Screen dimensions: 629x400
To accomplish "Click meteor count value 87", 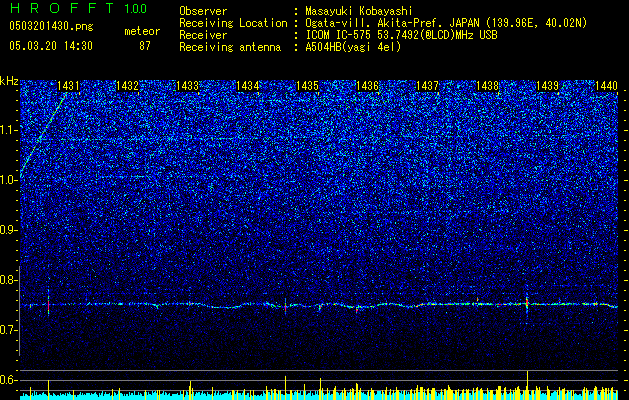I will click(145, 46).
